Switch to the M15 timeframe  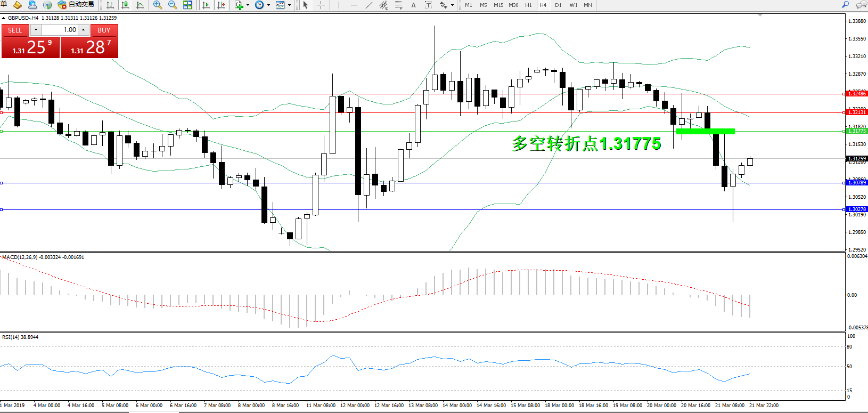(498, 5)
